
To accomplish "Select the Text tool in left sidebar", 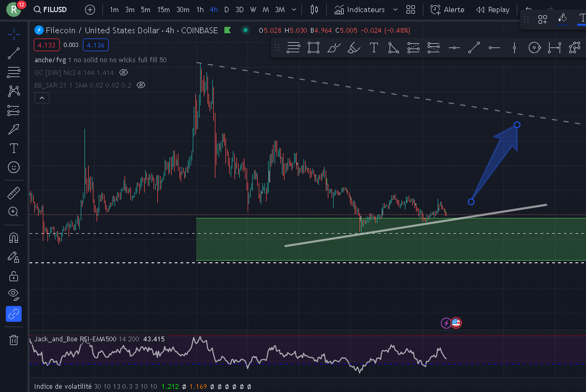I will point(14,148).
